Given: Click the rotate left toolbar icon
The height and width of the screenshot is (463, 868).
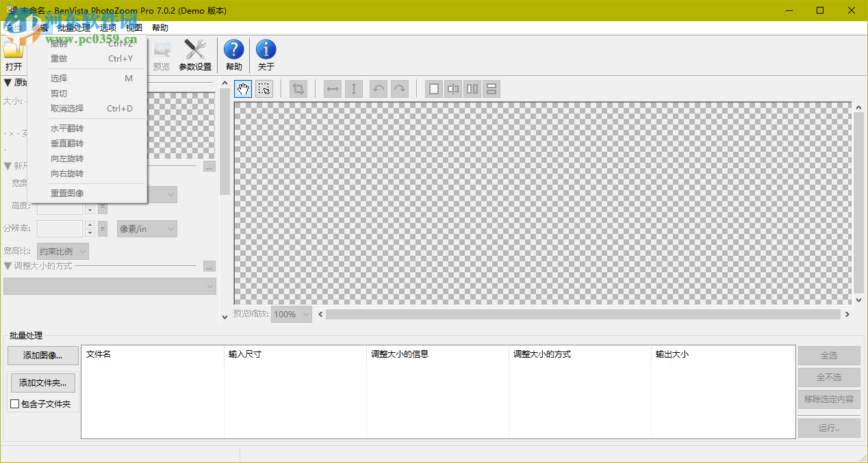Looking at the screenshot, I should pos(377,88).
